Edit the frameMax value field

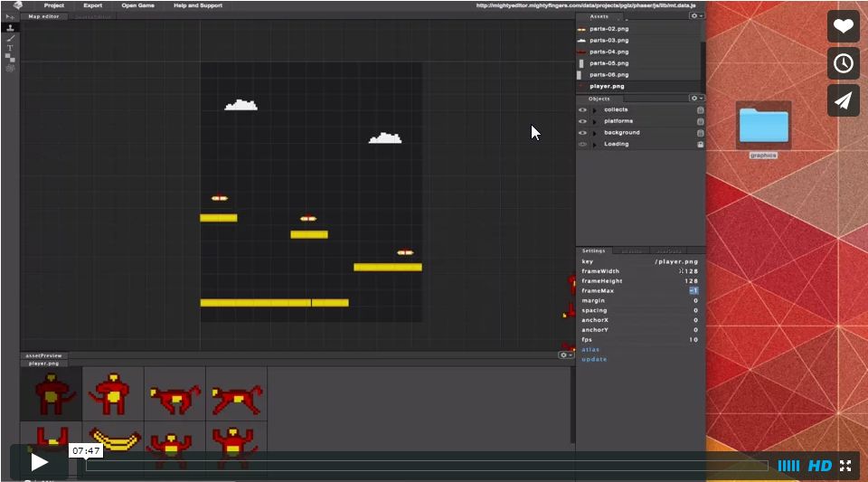click(693, 291)
